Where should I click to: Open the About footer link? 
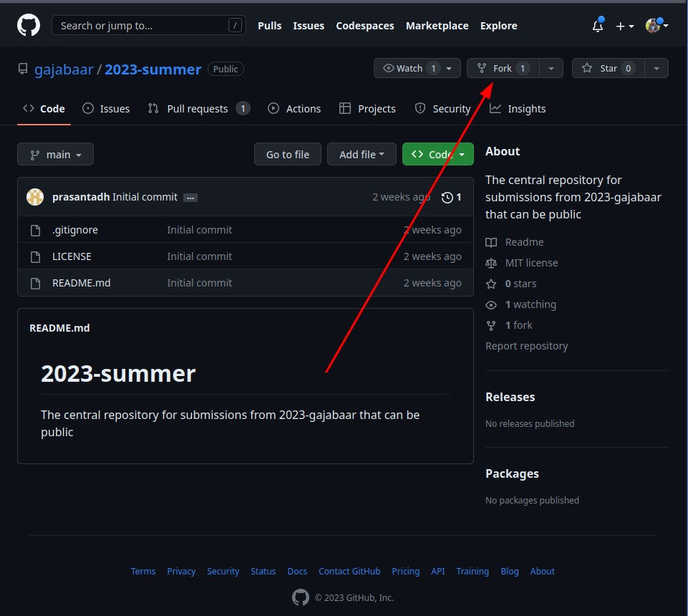coord(543,571)
